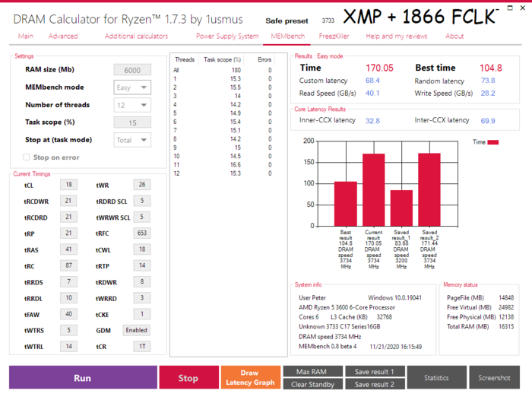Image resolution: width=532 pixels, height=400 pixels.
Task: Switch to the Advanced tab
Action: [x=63, y=36]
